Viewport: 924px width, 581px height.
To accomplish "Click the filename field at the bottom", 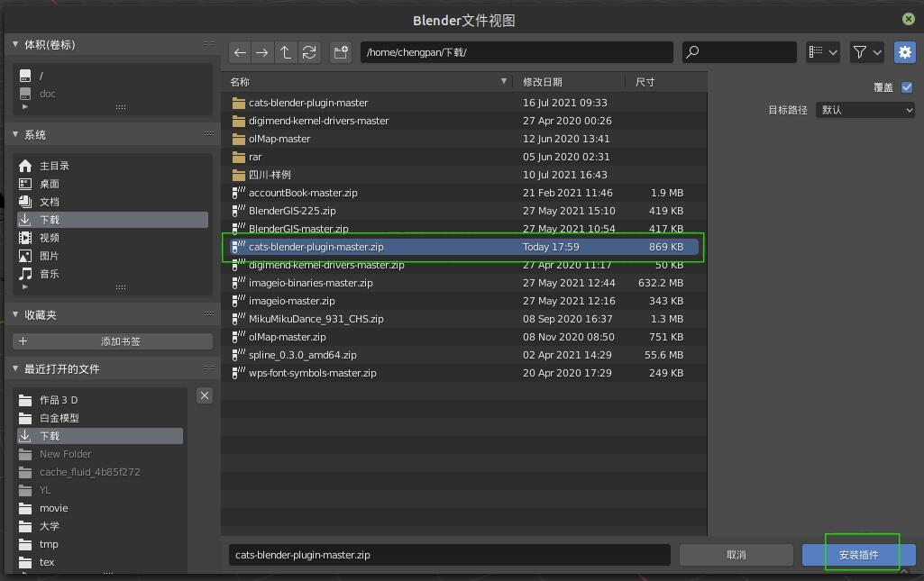I will pyautogui.click(x=450, y=555).
